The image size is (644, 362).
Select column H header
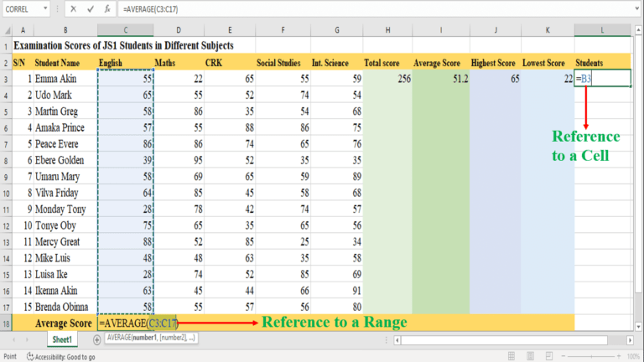pos(387,30)
